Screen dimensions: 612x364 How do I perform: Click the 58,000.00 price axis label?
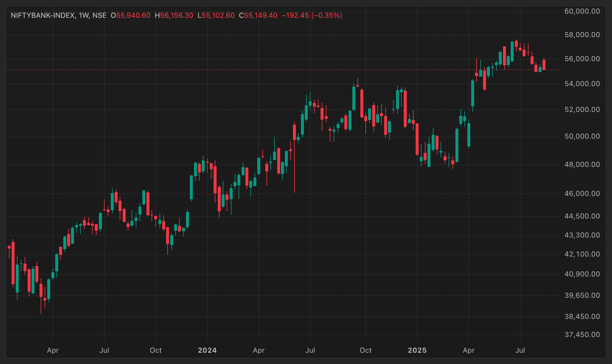point(582,35)
